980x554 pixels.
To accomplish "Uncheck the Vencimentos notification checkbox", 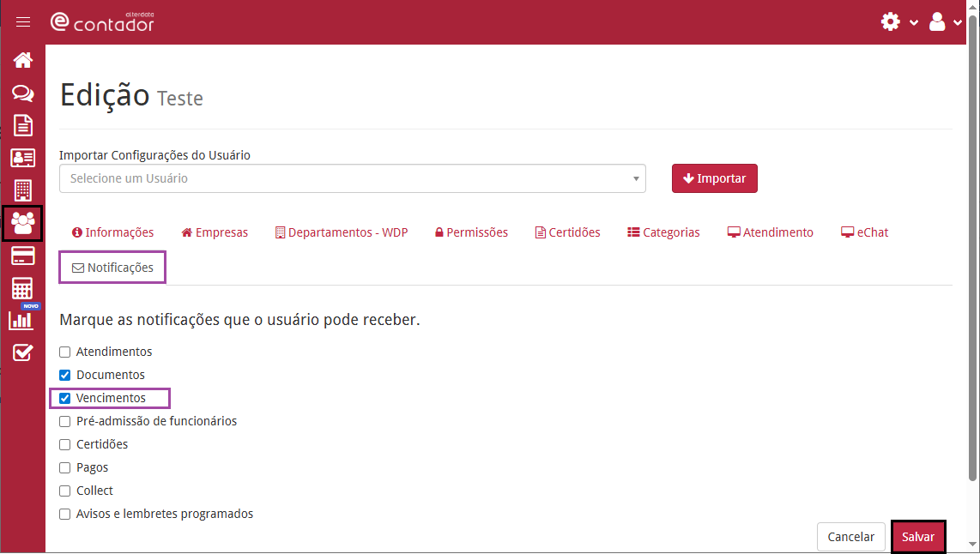I will 65,399.
